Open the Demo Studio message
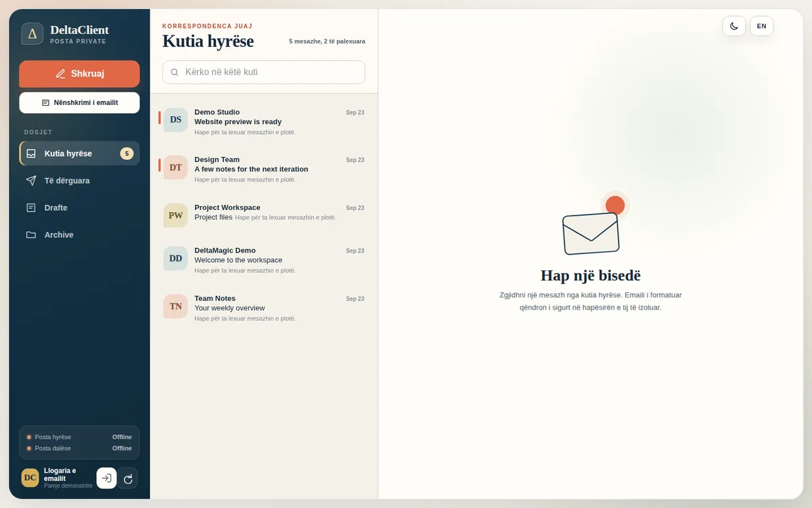This screenshot has height=508, width=812. 264,122
